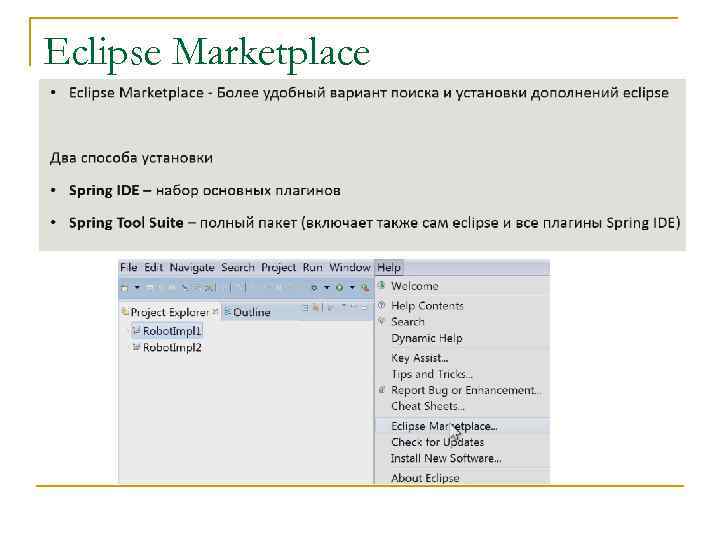Click the Report Bug item's icon
Image resolution: width=720 pixels, height=540 pixels.
[x=382, y=390]
